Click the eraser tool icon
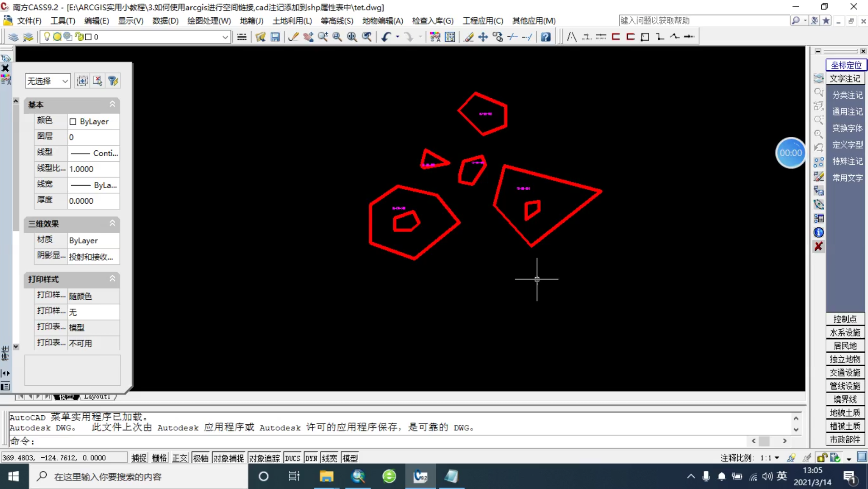This screenshot has width=868, height=489. pyautogui.click(x=468, y=37)
